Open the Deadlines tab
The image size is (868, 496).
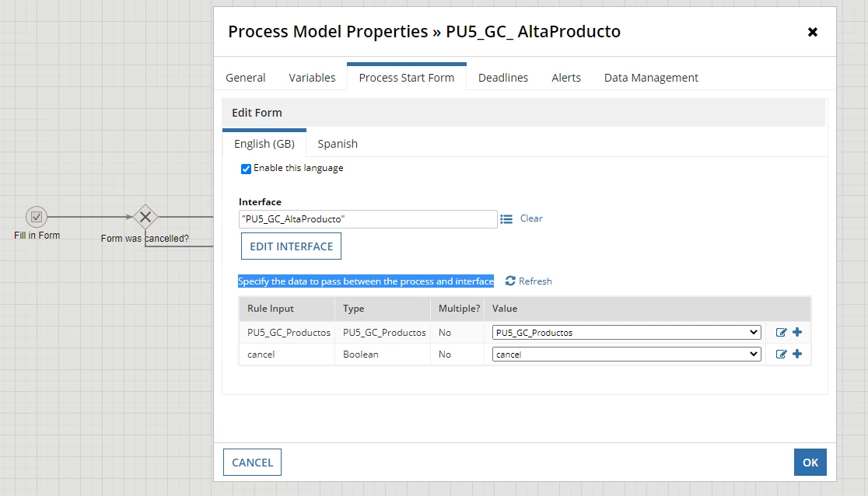(x=503, y=78)
